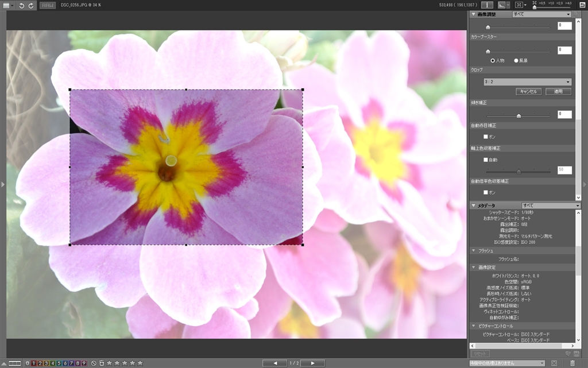Click the 傾き補正 value field
Viewport: 588px width, 368px height.
[x=564, y=114]
